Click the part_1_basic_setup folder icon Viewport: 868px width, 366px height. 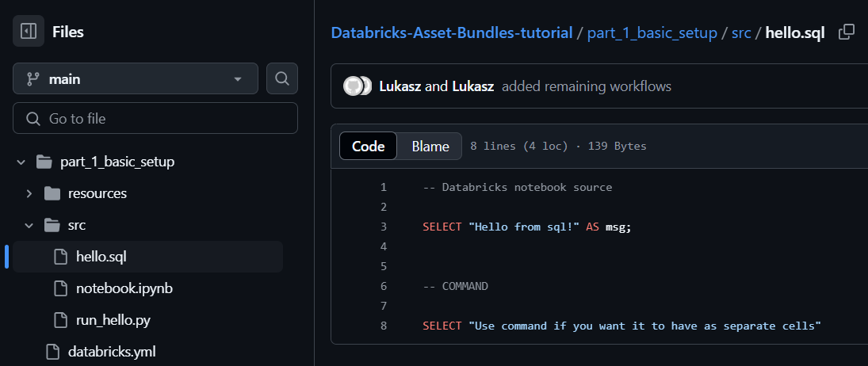click(44, 162)
